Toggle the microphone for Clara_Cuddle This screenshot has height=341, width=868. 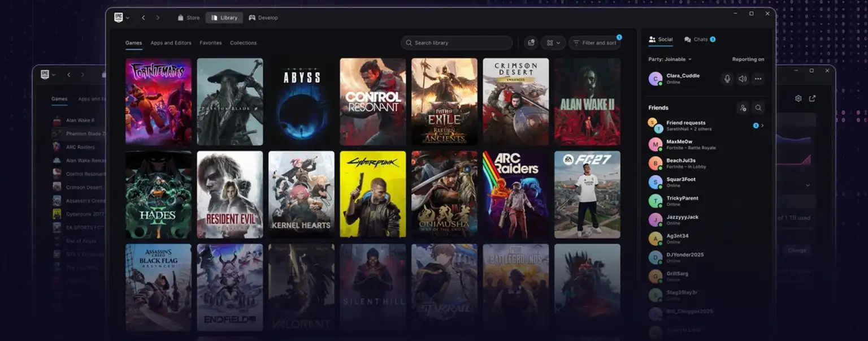point(727,79)
